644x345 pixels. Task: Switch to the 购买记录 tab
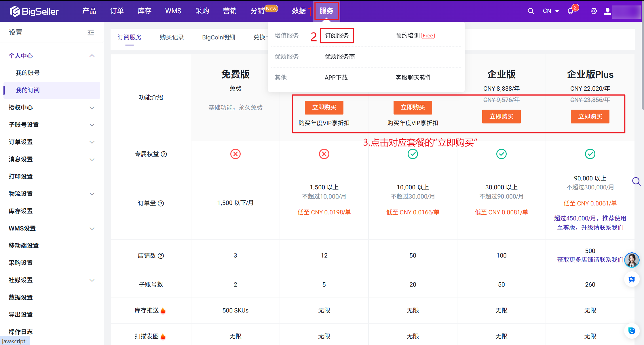(172, 37)
